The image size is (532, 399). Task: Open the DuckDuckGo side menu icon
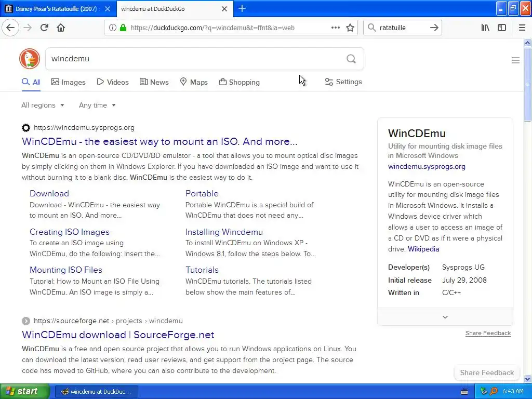(515, 60)
